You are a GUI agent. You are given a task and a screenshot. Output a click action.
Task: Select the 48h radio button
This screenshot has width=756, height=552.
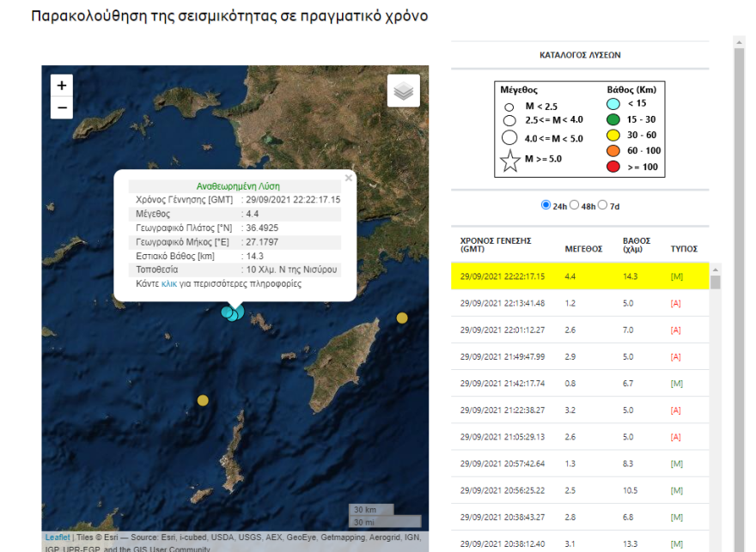[x=574, y=203]
